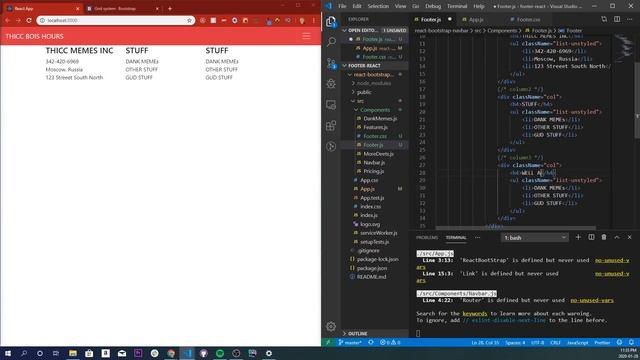Open the Selection menu

click(x=378, y=6)
